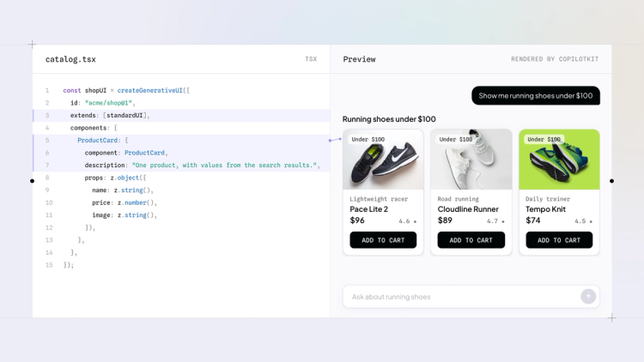
Task: Click the 'Under $100' badge on Cloudline Runner
Action: pyautogui.click(x=455, y=139)
